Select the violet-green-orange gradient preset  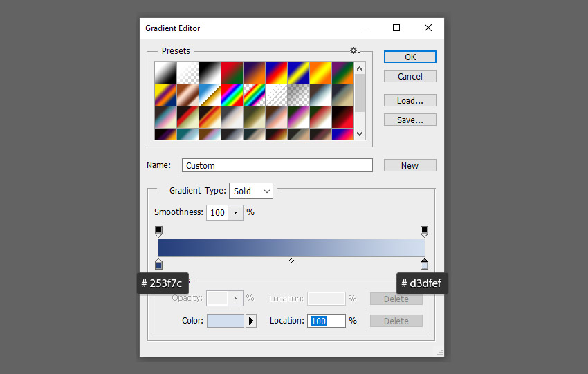[x=342, y=73]
